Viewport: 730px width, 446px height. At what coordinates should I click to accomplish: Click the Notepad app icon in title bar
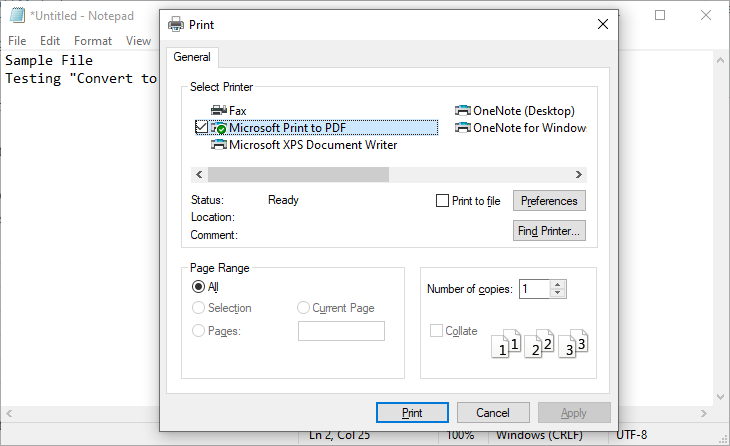17,15
